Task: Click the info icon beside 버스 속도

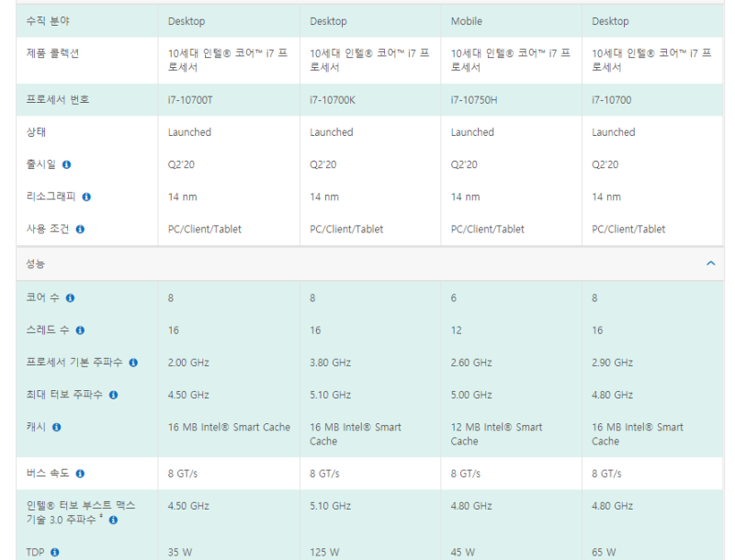Action: tap(80, 474)
